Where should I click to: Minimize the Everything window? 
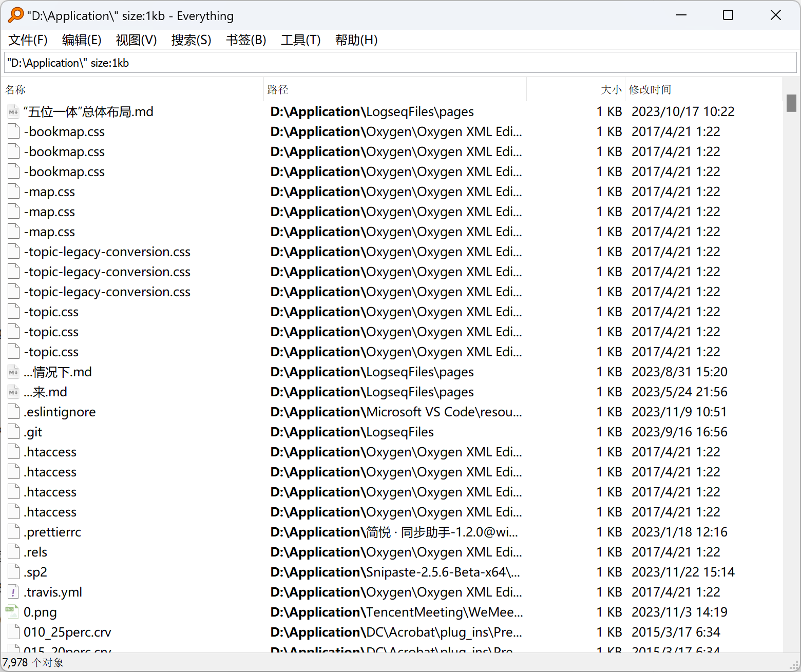tap(681, 15)
